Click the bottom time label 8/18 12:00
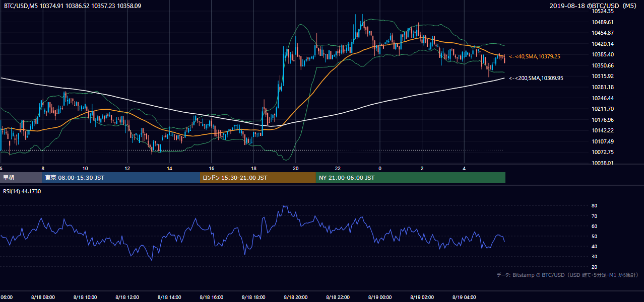644x302 pixels. point(126,297)
